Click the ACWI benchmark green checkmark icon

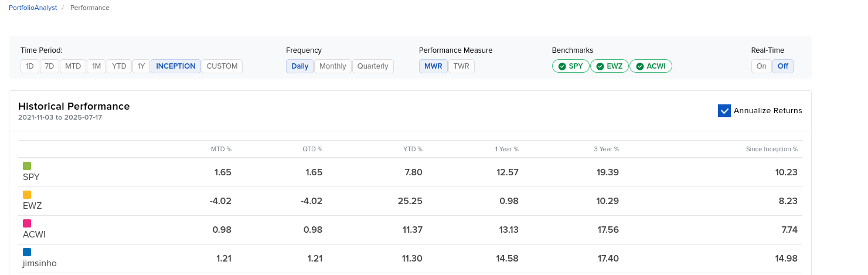[640, 66]
